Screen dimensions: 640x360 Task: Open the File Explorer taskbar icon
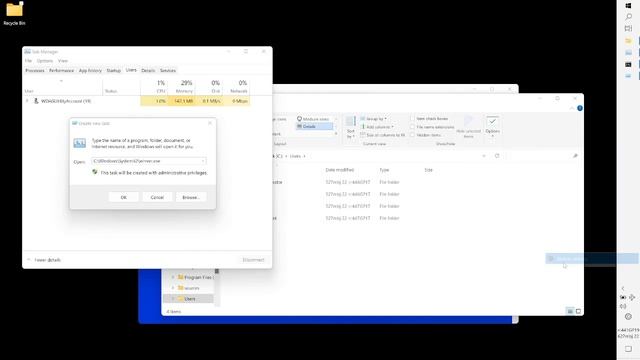click(x=628, y=41)
